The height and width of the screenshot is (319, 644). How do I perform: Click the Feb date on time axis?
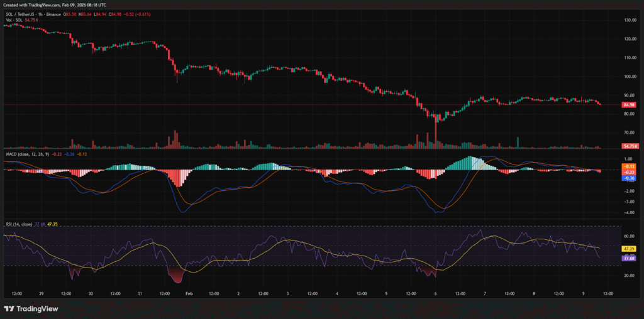point(188,293)
